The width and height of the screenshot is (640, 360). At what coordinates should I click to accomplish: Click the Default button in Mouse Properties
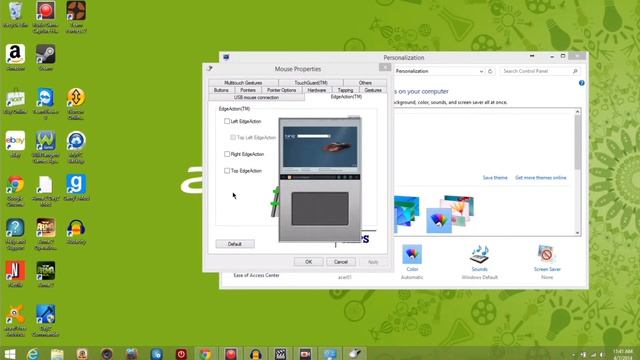[235, 244]
